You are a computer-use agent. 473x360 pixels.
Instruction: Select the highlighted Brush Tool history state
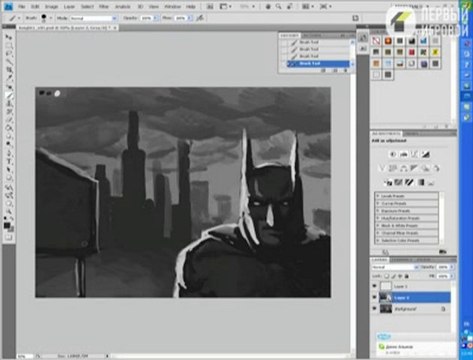click(x=318, y=63)
